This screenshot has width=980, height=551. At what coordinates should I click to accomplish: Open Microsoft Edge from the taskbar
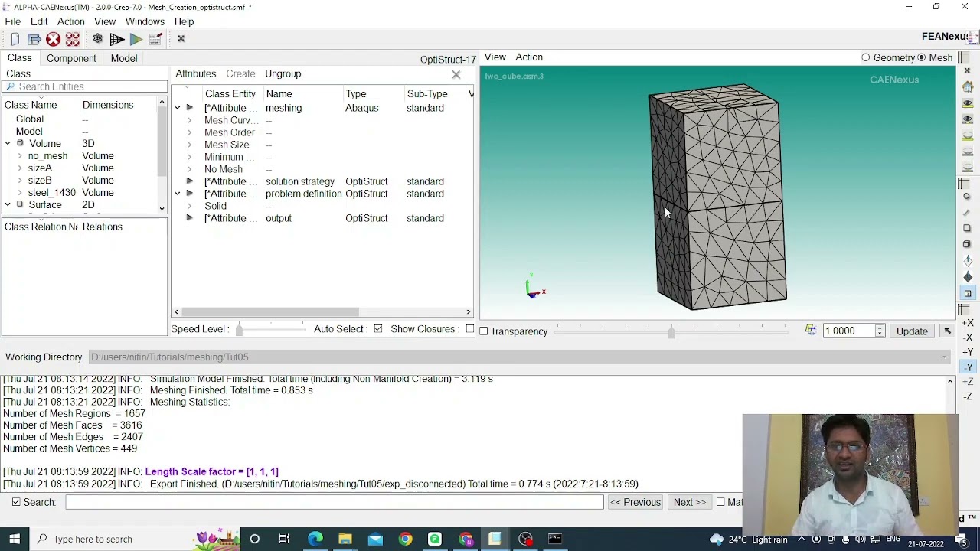tap(315, 539)
